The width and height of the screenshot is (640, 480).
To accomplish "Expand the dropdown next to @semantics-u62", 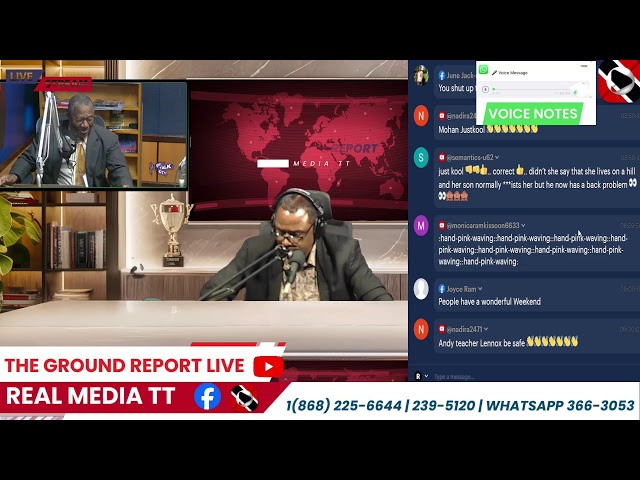I will tap(497, 158).
